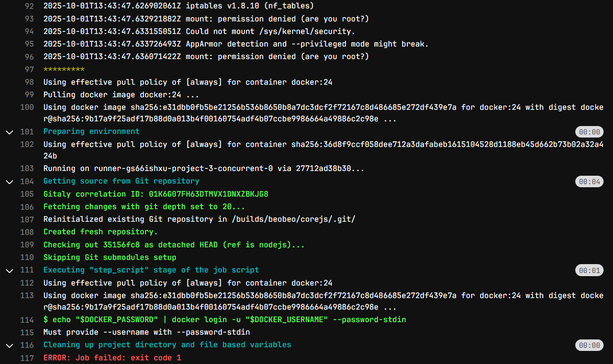Collapse the "Cleaning up project directory" chevron
The image size is (613, 364).
(x=9, y=345)
